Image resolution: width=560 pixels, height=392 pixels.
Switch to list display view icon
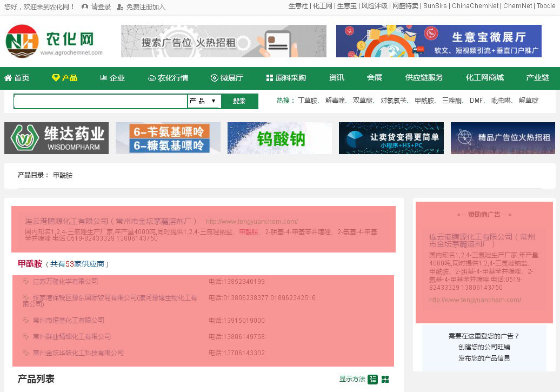click(372, 379)
